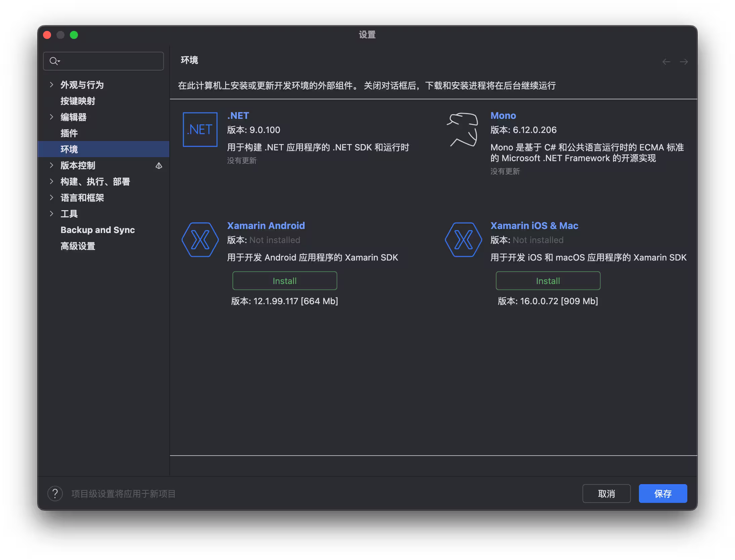Click the search magnifier icon

point(54,61)
